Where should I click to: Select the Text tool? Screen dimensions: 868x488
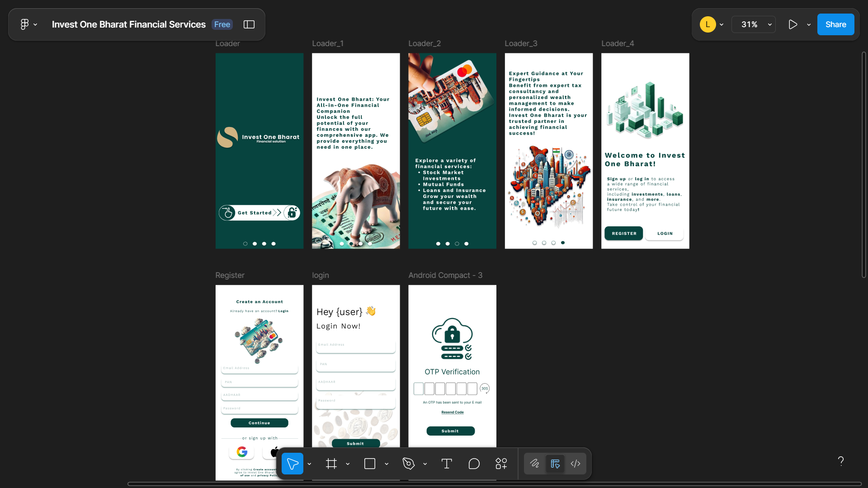[x=447, y=464]
